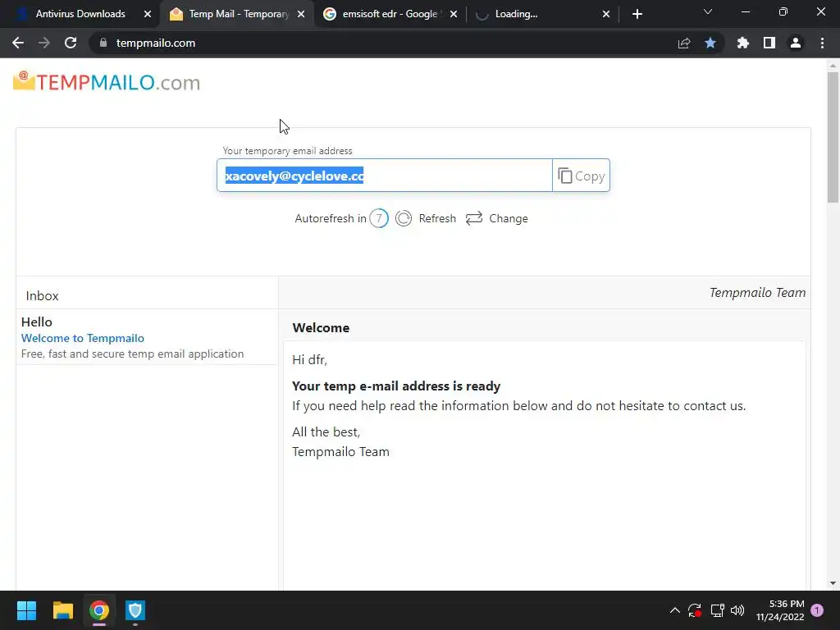Viewport: 840px width, 630px height.
Task: Click 'Your temp e-mail address is ready' text
Action: click(396, 386)
